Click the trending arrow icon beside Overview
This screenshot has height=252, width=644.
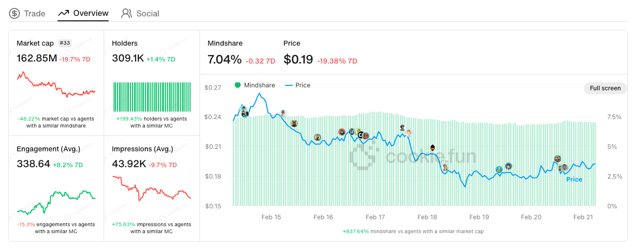click(x=63, y=13)
